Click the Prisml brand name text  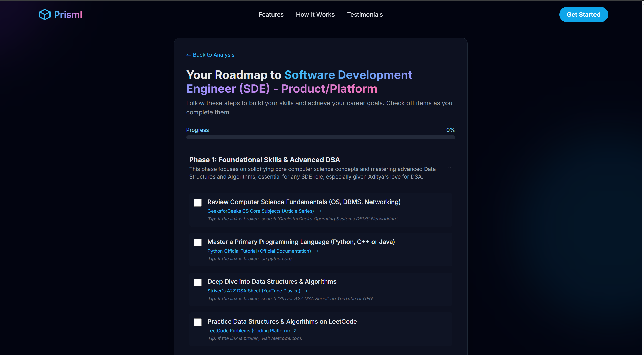point(68,15)
